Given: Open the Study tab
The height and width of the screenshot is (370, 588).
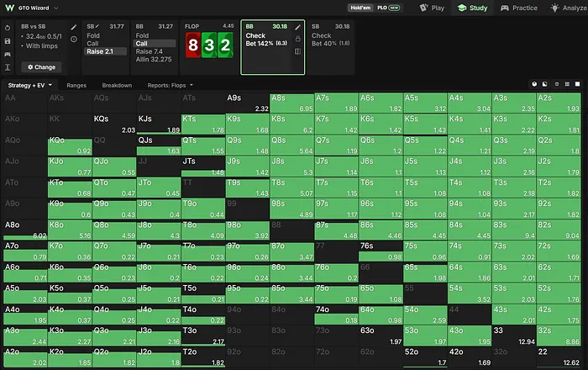Looking at the screenshot, I should click(472, 8).
